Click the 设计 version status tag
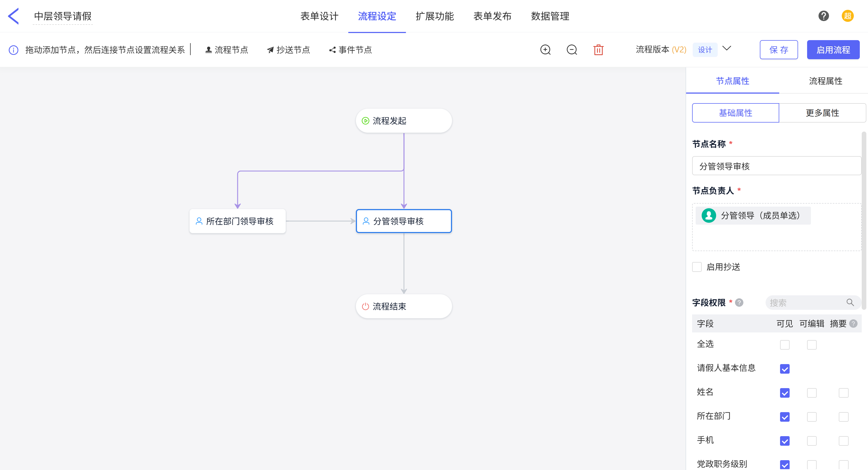 coord(705,50)
